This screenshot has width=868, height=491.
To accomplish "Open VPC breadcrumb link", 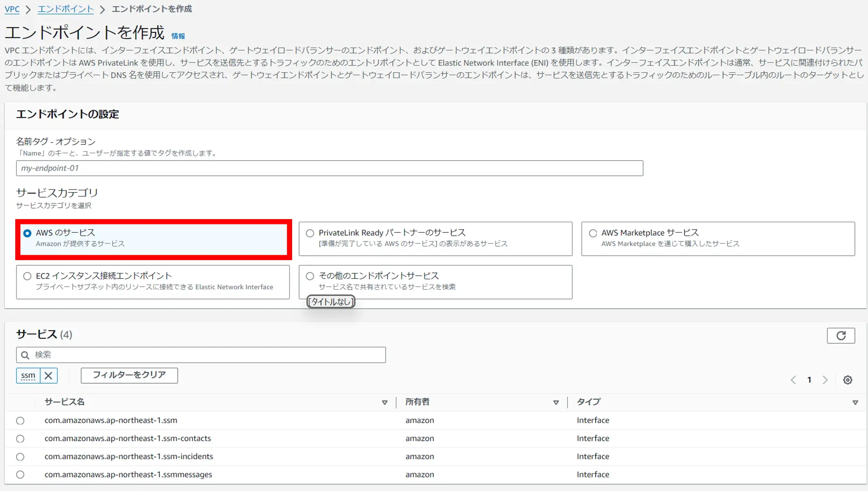I will point(12,9).
